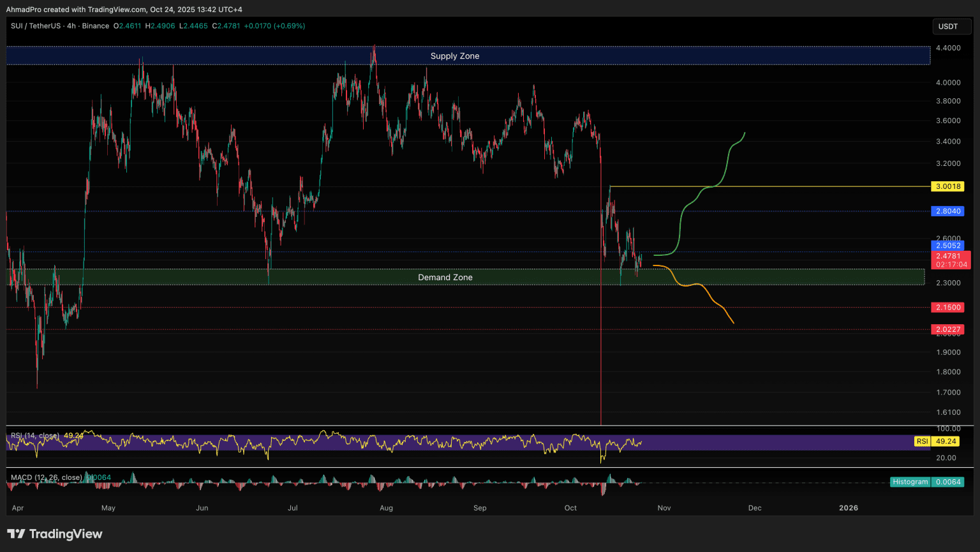Click the MACD (12, 26, close) legend
The image size is (980, 552).
point(46,477)
